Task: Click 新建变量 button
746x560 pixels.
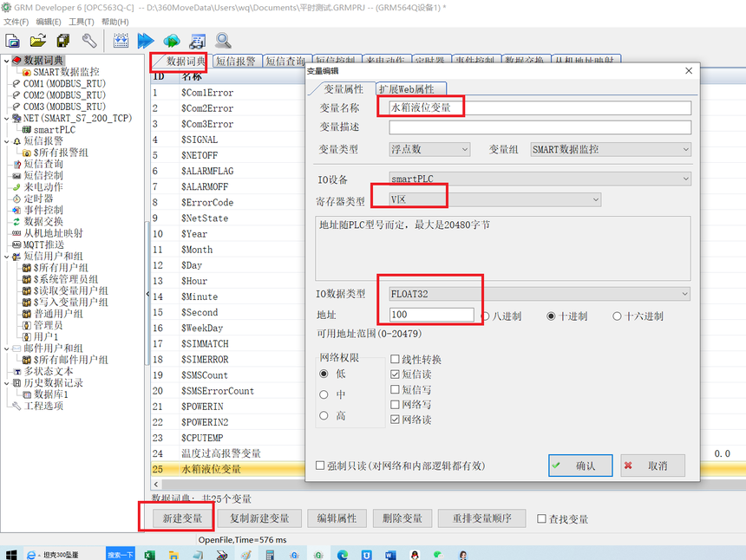Action: coord(182,518)
